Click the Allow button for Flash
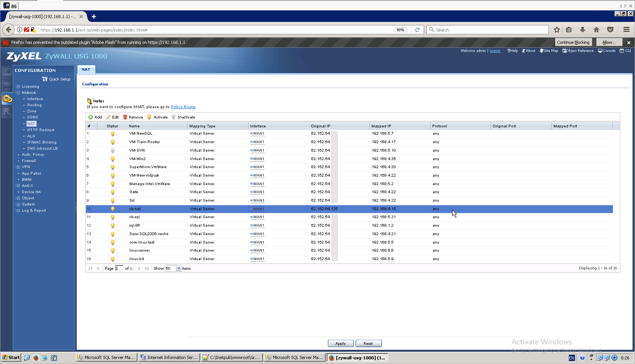The height and width of the screenshot is (364, 635). tap(609, 42)
